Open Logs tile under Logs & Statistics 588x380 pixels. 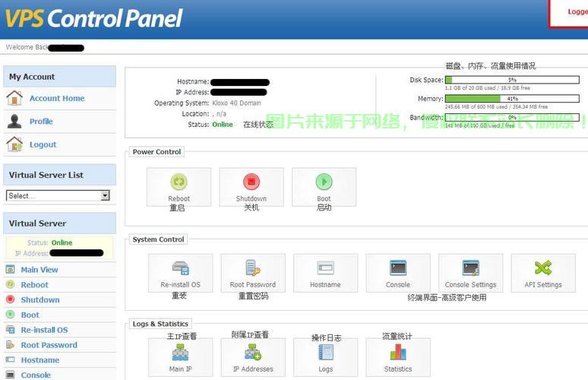pos(325,357)
